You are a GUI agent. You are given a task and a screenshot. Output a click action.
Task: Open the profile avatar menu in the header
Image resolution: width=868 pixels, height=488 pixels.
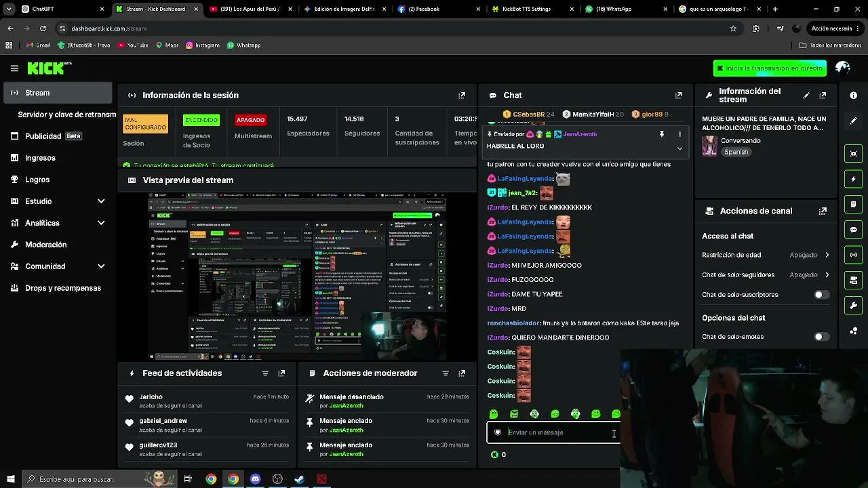pos(843,68)
